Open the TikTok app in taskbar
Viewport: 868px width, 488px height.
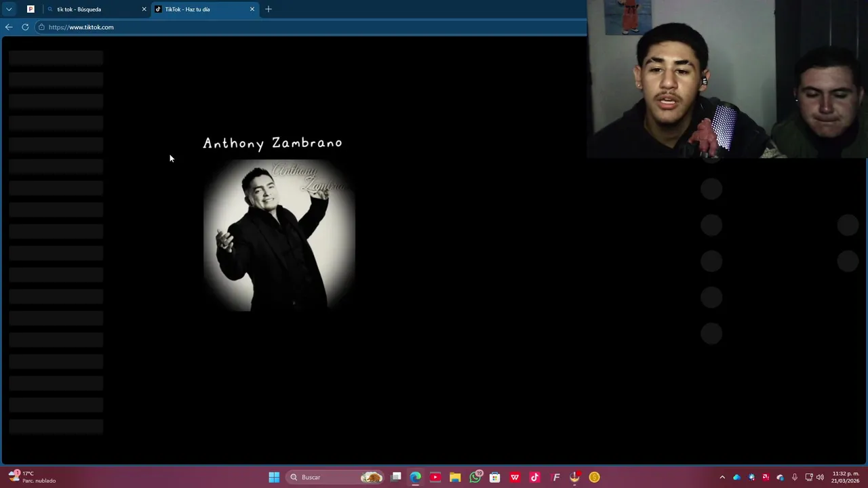pos(534,477)
